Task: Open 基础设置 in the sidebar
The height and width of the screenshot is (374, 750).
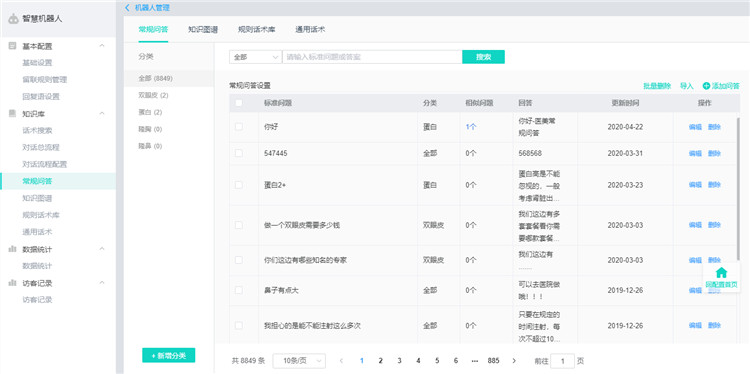Action: [37, 63]
